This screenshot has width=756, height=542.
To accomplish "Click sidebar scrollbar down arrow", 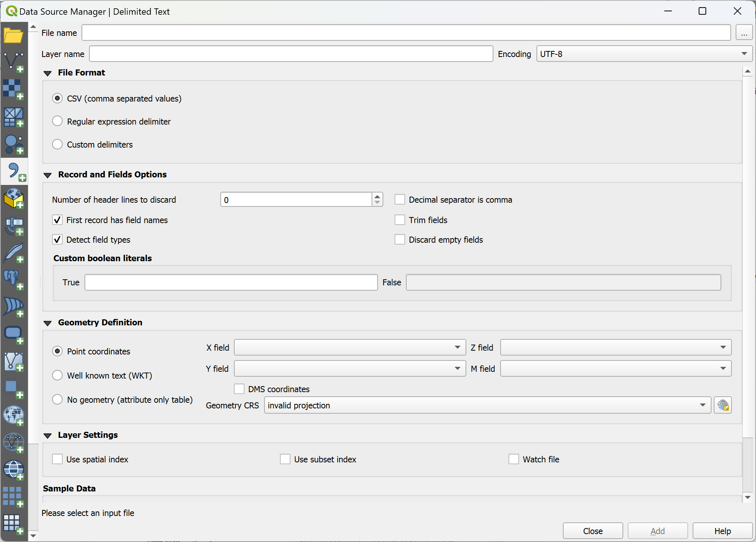I will pyautogui.click(x=33, y=536).
